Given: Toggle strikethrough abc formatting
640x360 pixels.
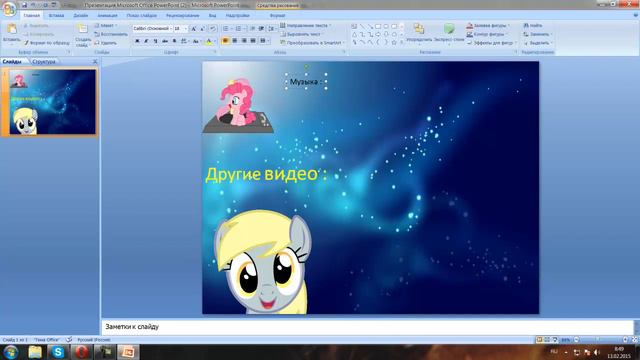Looking at the screenshot, I should (x=165, y=41).
